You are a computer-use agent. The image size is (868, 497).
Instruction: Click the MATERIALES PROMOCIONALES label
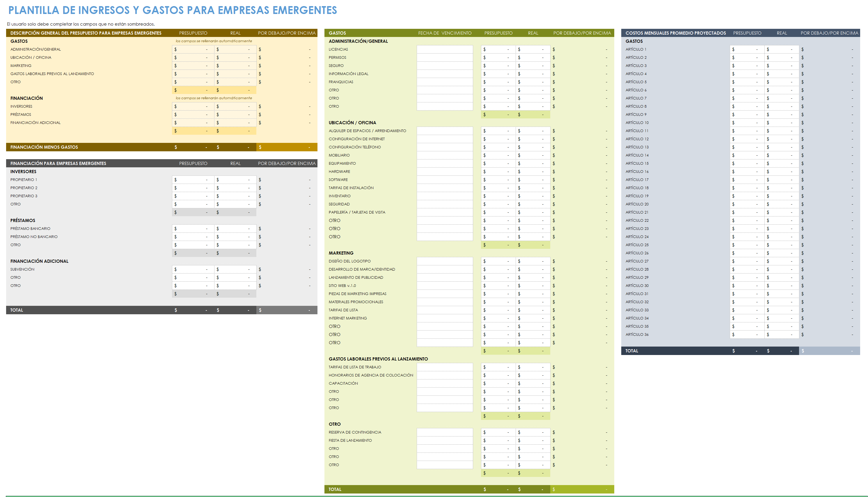[x=356, y=302]
